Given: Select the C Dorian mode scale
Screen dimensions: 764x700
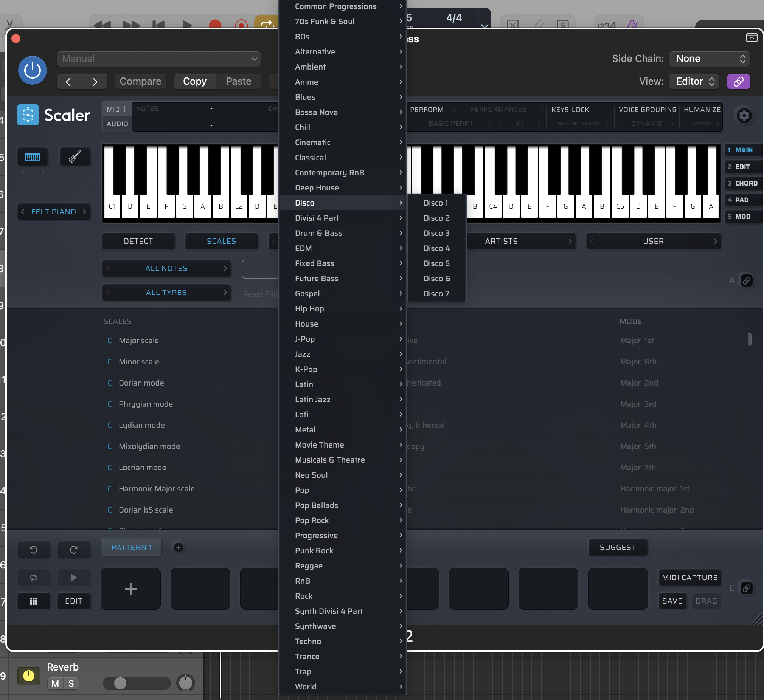Looking at the screenshot, I should [x=141, y=383].
